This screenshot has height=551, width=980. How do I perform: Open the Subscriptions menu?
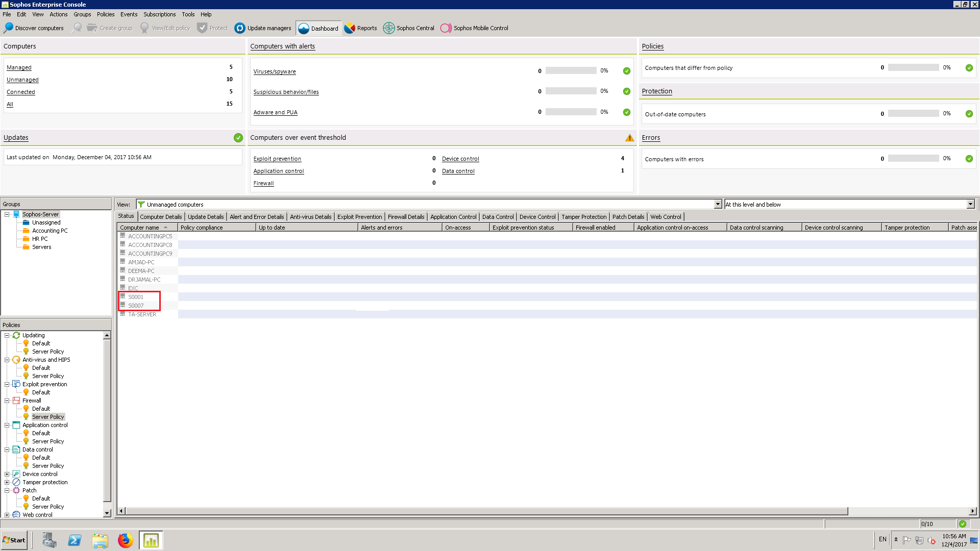pyautogui.click(x=159, y=14)
